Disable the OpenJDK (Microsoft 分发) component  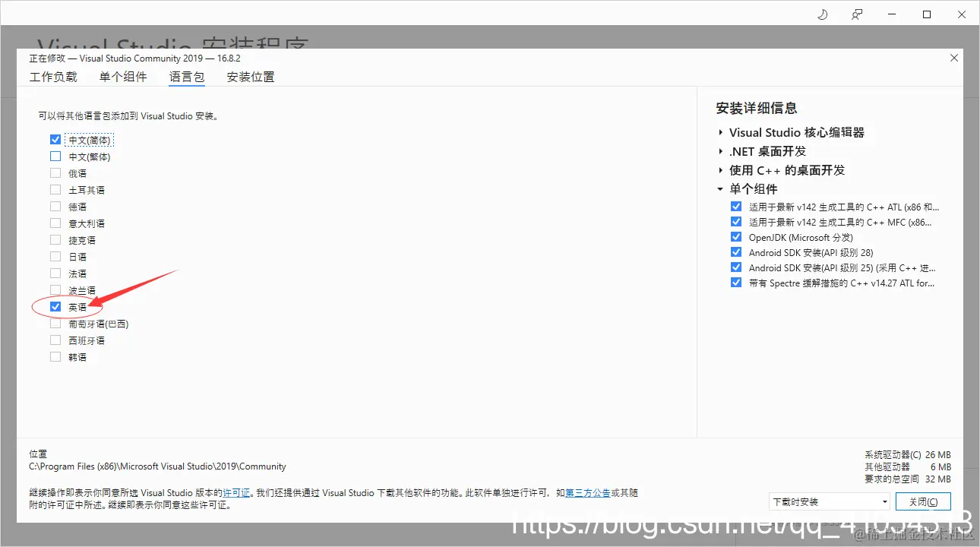pyautogui.click(x=735, y=236)
